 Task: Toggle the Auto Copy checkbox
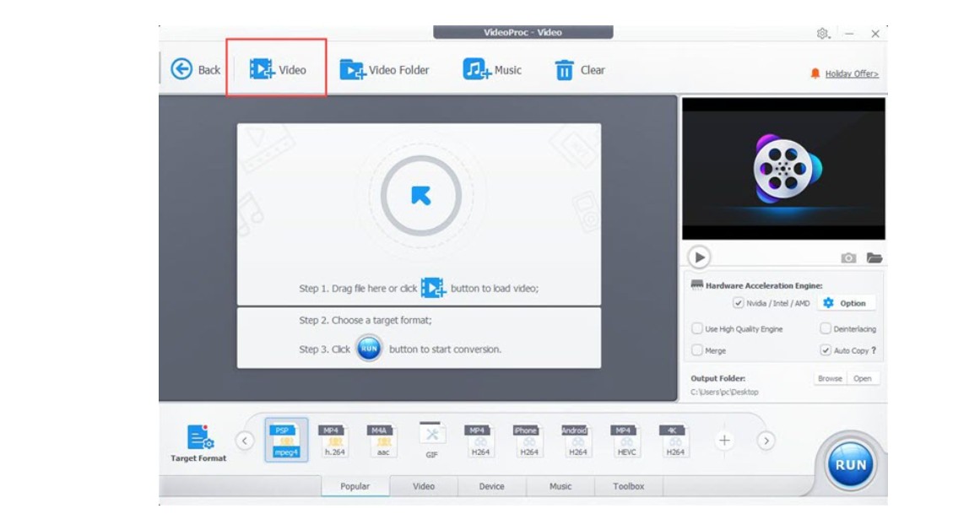[825, 350]
